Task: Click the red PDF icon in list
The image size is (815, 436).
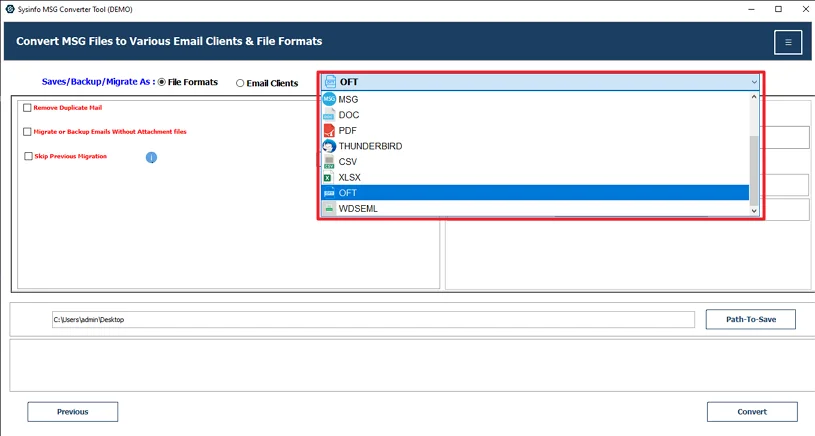Action: [328, 130]
